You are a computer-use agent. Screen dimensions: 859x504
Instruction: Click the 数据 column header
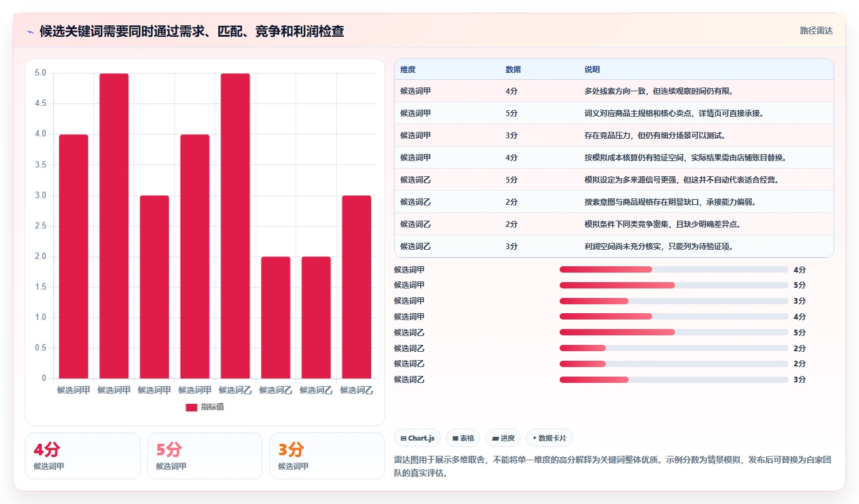point(513,70)
